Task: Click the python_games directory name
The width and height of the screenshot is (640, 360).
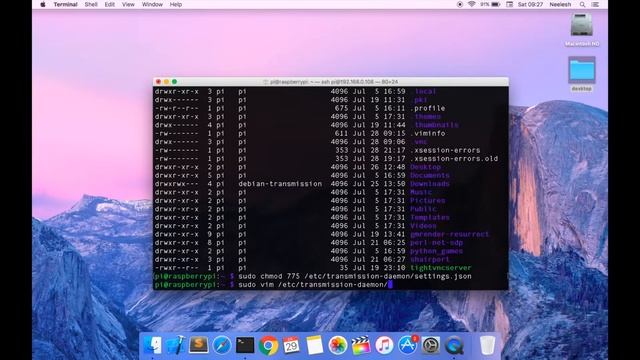Action: pos(436,251)
